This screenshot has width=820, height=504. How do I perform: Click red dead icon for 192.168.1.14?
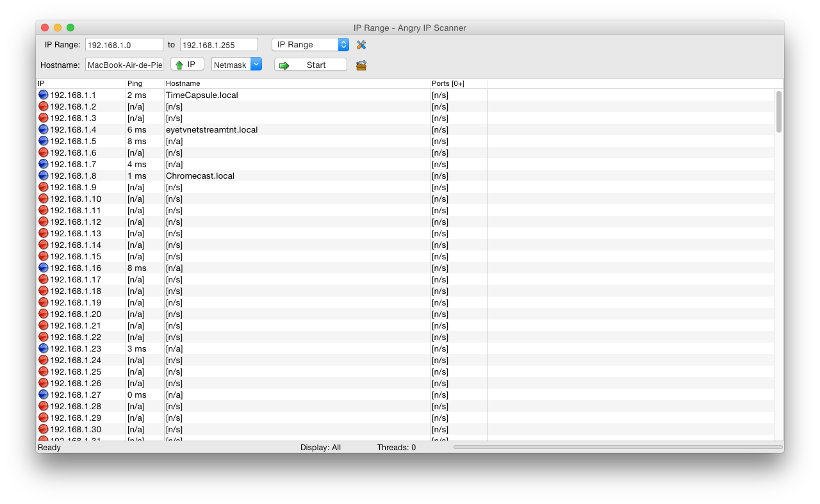[x=44, y=245]
